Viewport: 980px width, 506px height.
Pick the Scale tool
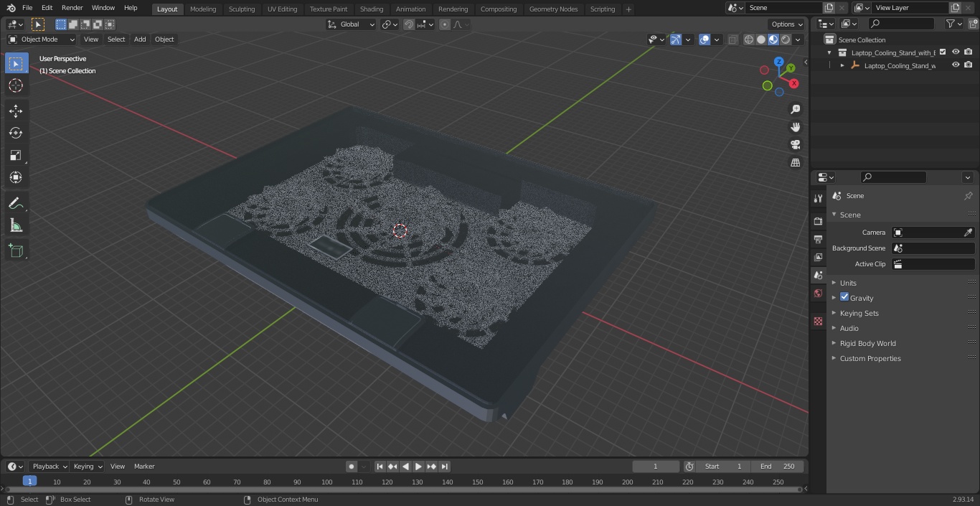(16, 155)
